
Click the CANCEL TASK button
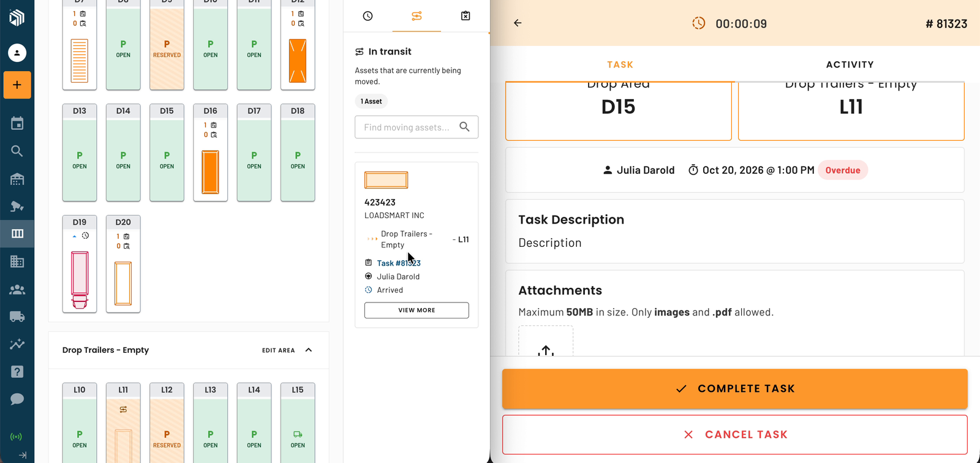[x=735, y=435]
